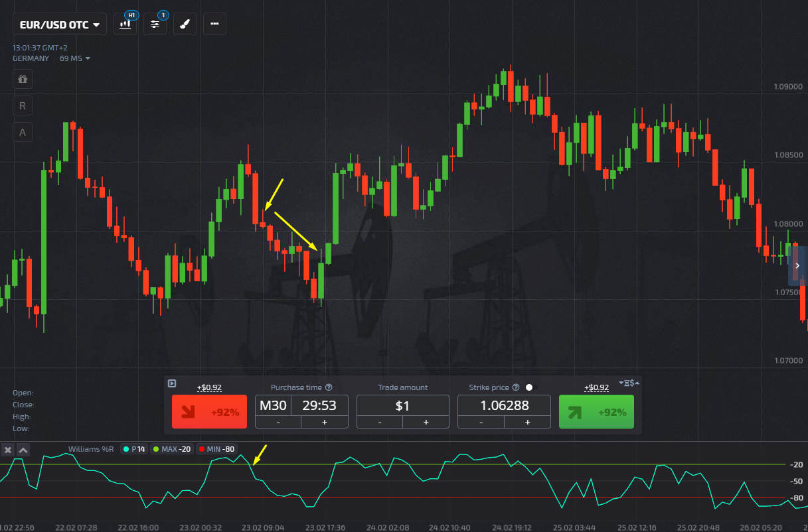Open the EUR/USD OTC asset selector
Screen dimensions: 808x532
60,25
